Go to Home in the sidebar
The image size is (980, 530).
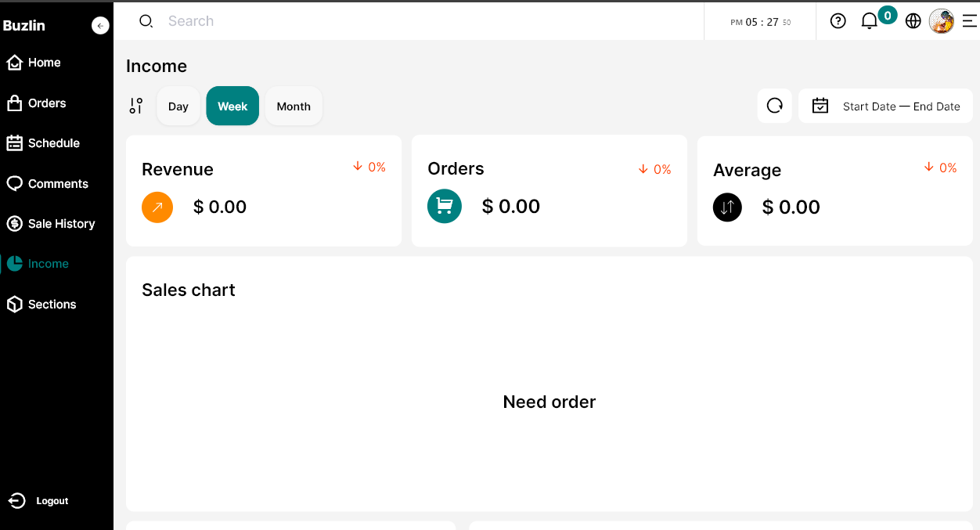point(45,63)
